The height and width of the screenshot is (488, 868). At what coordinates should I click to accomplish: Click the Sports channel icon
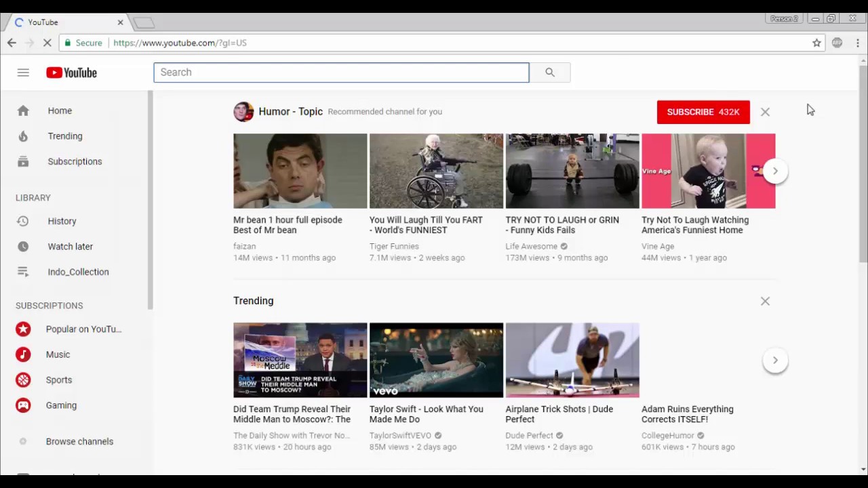(x=23, y=380)
